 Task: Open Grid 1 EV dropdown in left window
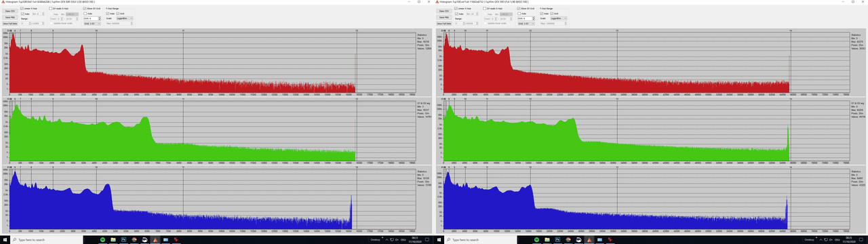point(92,24)
